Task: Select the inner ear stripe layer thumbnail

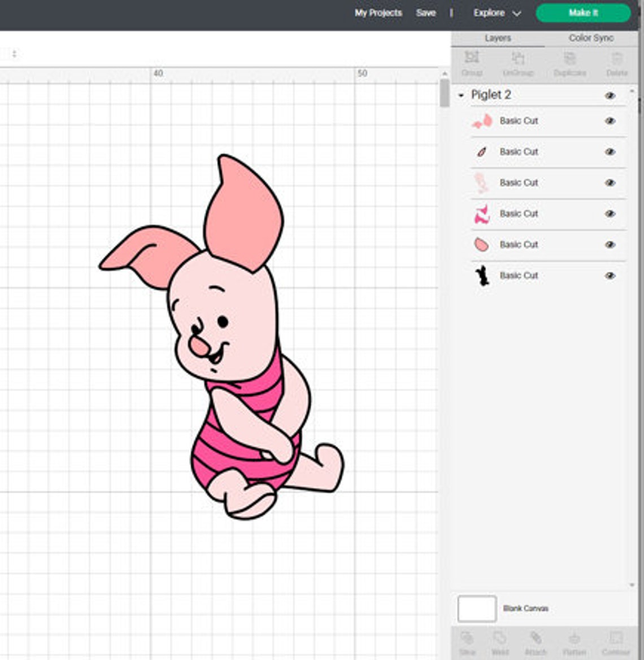Action: click(x=482, y=152)
